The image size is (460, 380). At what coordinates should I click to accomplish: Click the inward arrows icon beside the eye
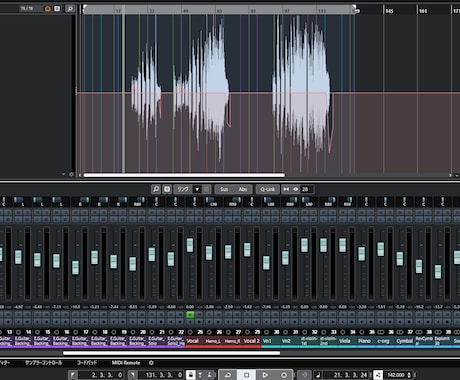(286, 189)
